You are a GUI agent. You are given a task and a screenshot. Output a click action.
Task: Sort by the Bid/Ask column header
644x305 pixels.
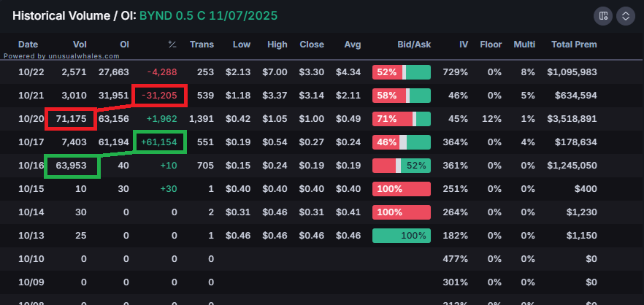tap(414, 45)
